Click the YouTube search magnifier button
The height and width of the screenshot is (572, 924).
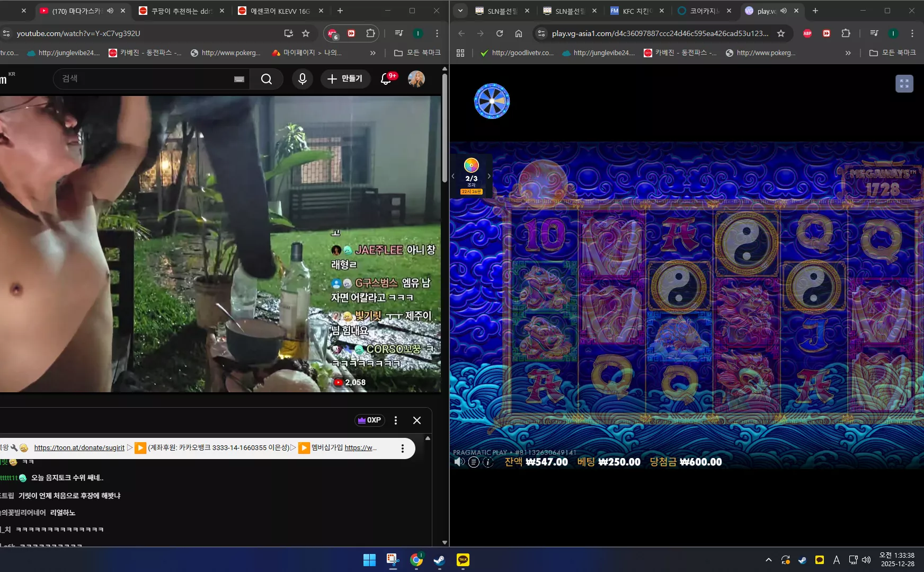tap(266, 79)
